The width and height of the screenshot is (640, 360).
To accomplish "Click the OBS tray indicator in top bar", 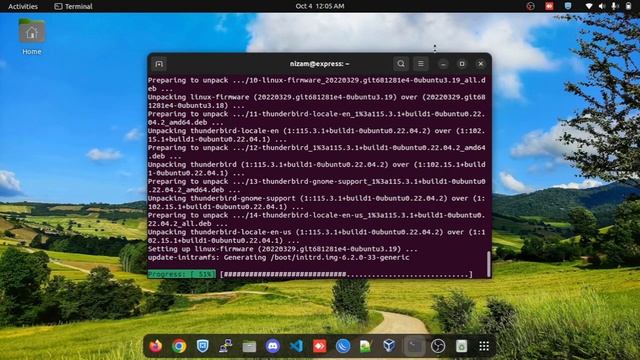I will [530, 6].
